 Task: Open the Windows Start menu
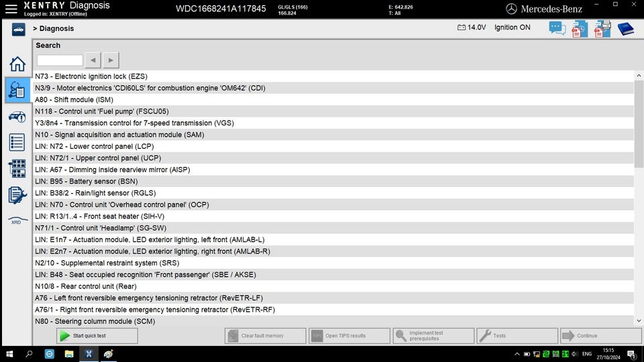pyautogui.click(x=9, y=354)
